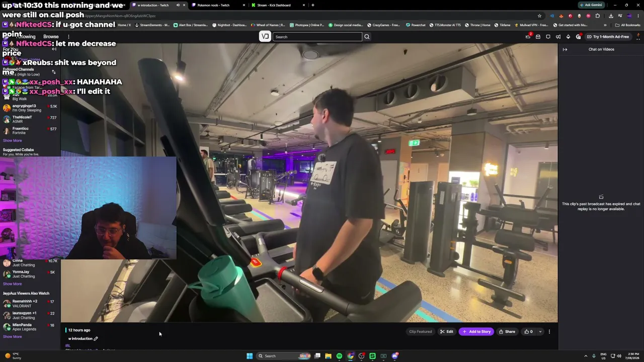Screen dimensions: 644x362
Task: Open taskbar volume control
Action: pyautogui.click(x=619, y=356)
